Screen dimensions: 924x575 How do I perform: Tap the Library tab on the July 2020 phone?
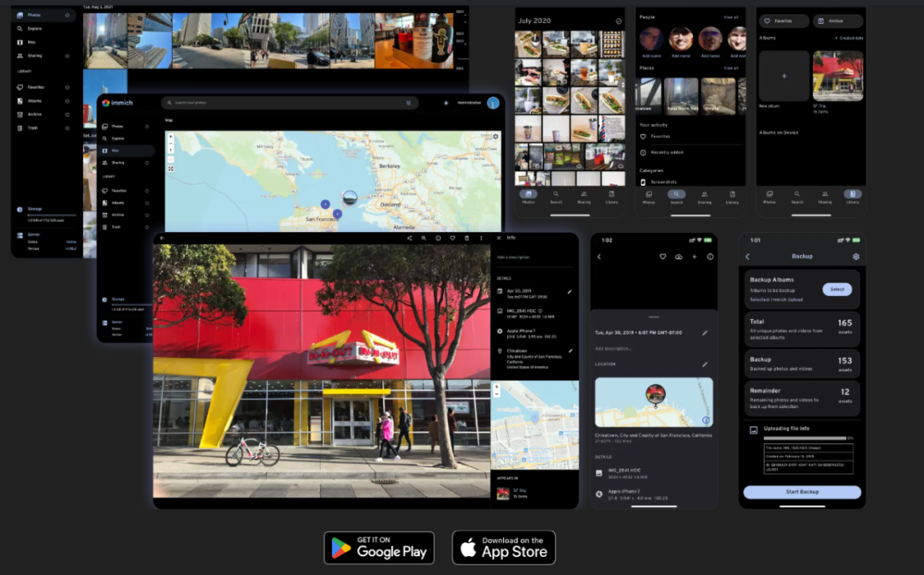[x=612, y=197]
